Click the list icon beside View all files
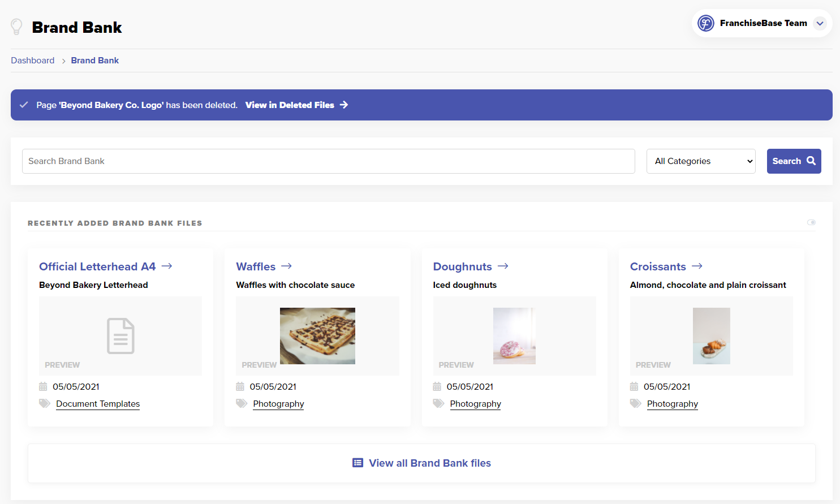Viewport: 840px width, 504px height. (x=357, y=463)
